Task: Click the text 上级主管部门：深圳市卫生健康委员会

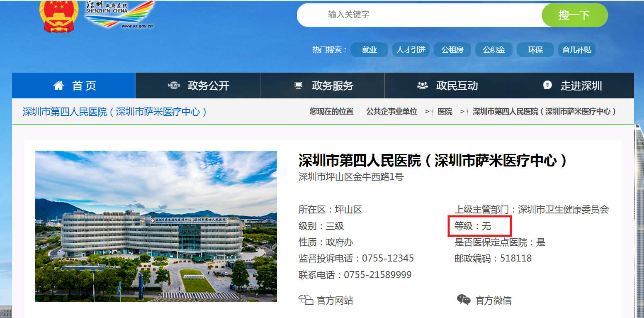Action: [532, 210]
